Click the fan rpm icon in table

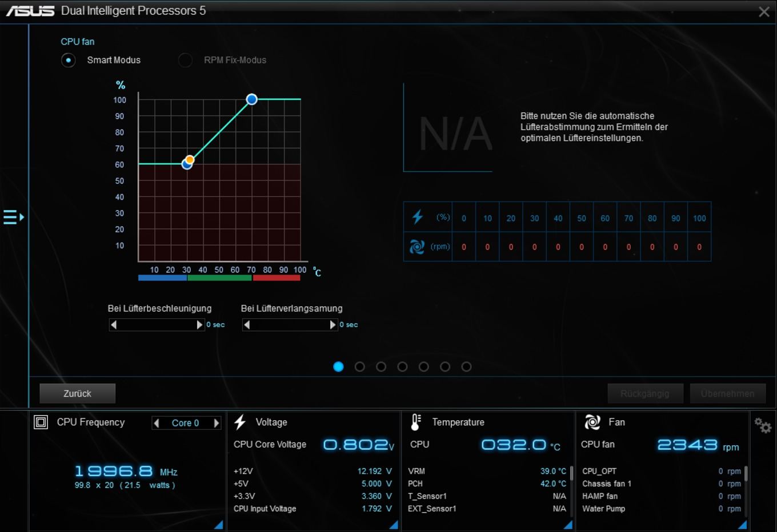click(417, 247)
